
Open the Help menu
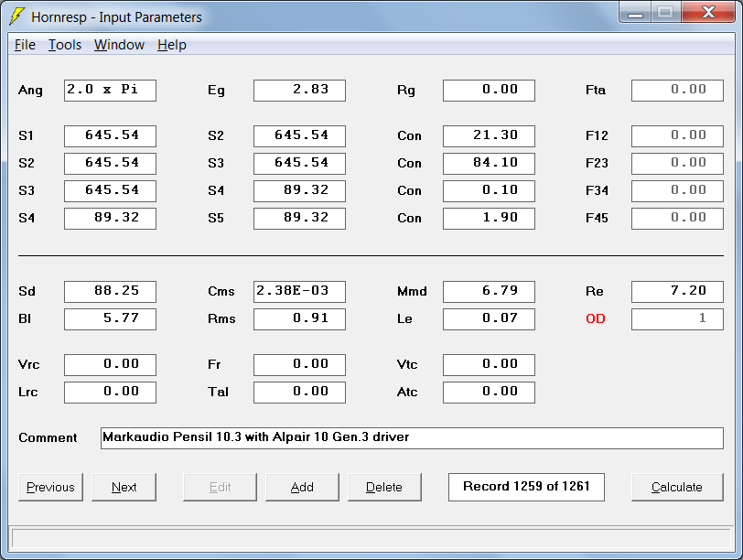click(x=171, y=45)
